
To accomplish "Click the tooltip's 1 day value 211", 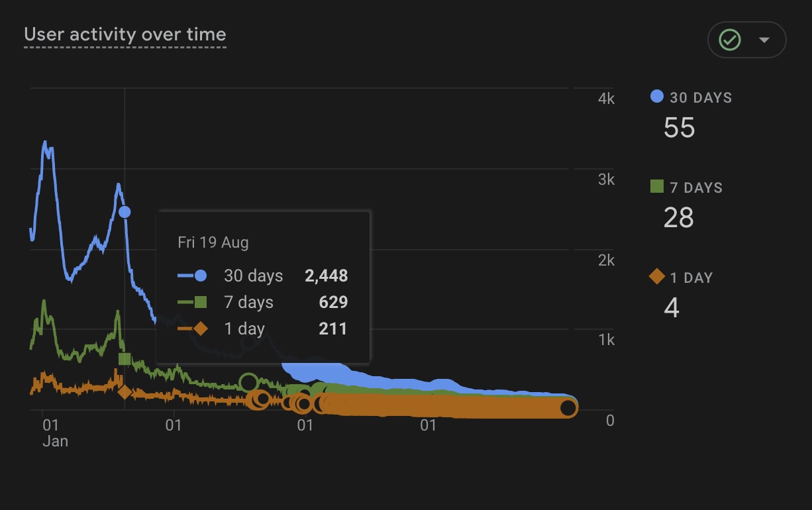I will [x=333, y=329].
